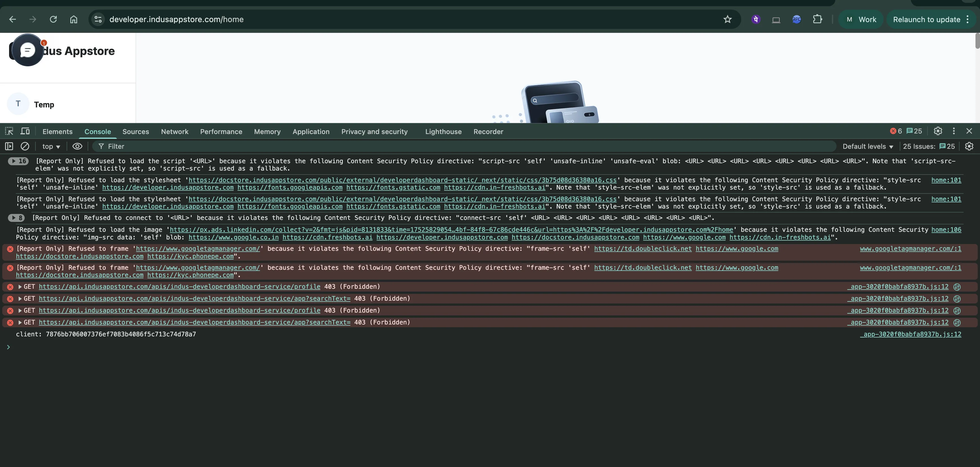Open the chat bubble widget
The width and height of the screenshot is (980, 467).
(x=28, y=50)
